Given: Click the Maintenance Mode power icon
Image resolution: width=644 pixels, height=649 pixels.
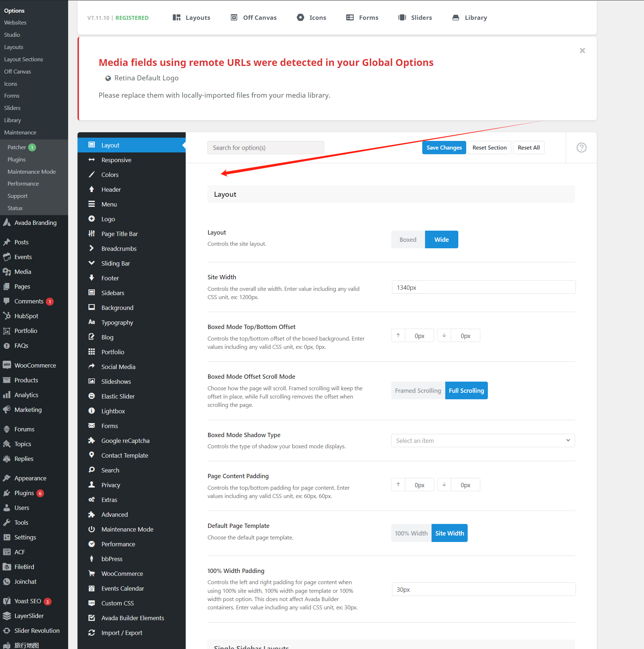Looking at the screenshot, I should 92,529.
